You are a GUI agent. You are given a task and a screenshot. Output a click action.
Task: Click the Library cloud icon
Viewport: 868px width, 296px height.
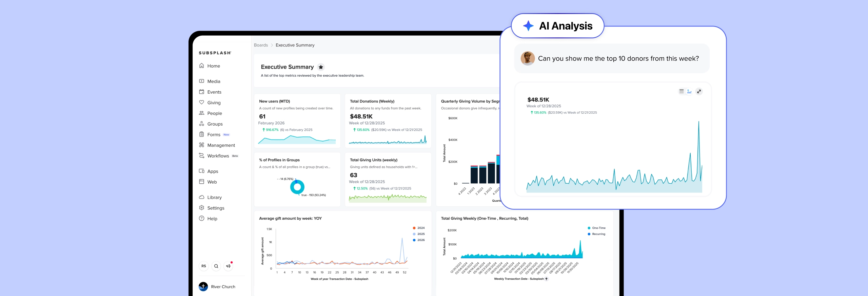(201, 197)
